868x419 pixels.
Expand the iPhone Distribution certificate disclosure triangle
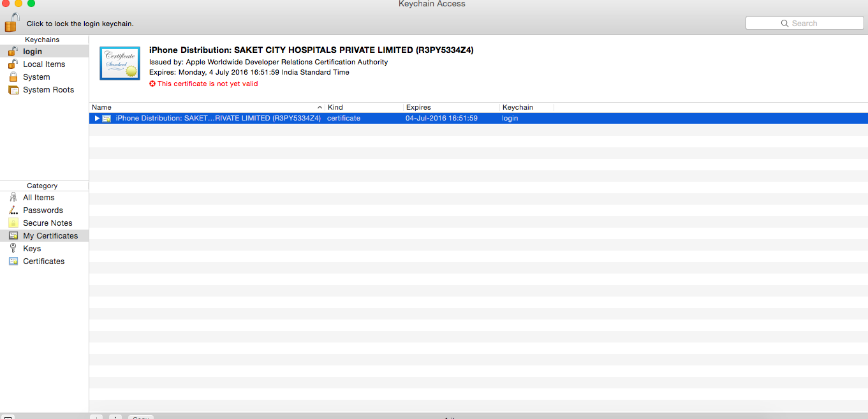coord(97,118)
